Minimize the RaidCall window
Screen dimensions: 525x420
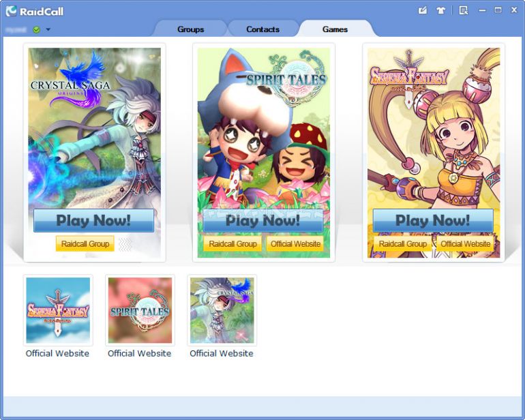coord(482,10)
